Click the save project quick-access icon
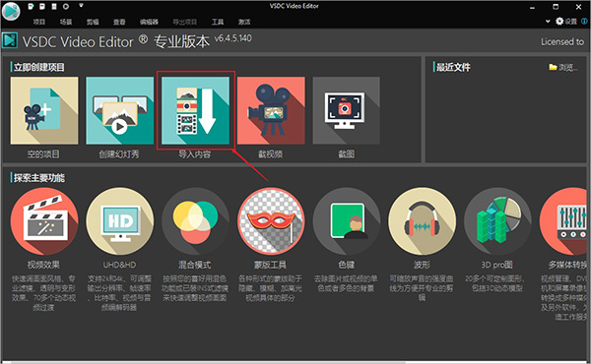591x364 pixels. (54, 7)
